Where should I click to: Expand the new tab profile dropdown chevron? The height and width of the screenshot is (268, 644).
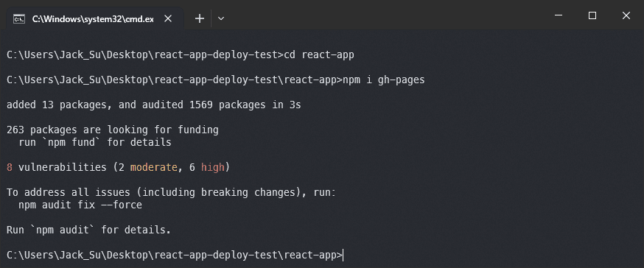221,18
